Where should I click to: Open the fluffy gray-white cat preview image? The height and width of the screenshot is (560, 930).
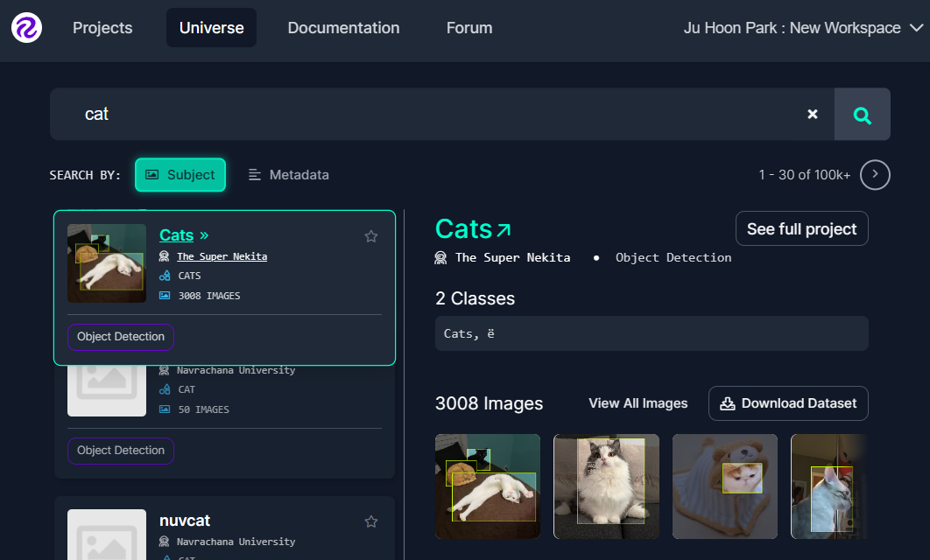point(606,486)
